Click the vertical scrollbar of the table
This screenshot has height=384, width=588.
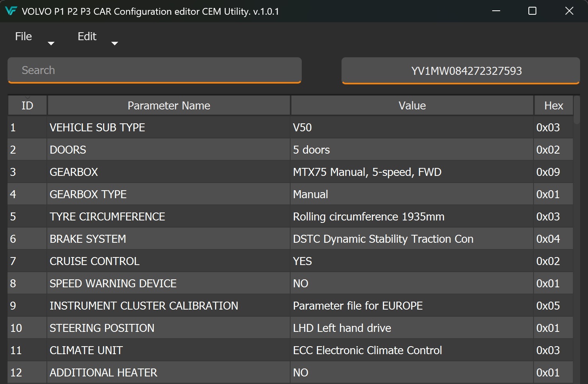point(577,110)
